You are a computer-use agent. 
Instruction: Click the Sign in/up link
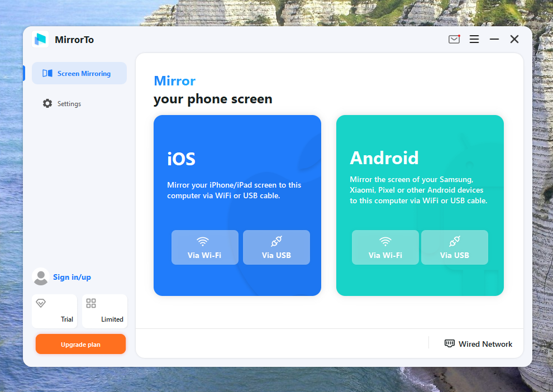72,277
